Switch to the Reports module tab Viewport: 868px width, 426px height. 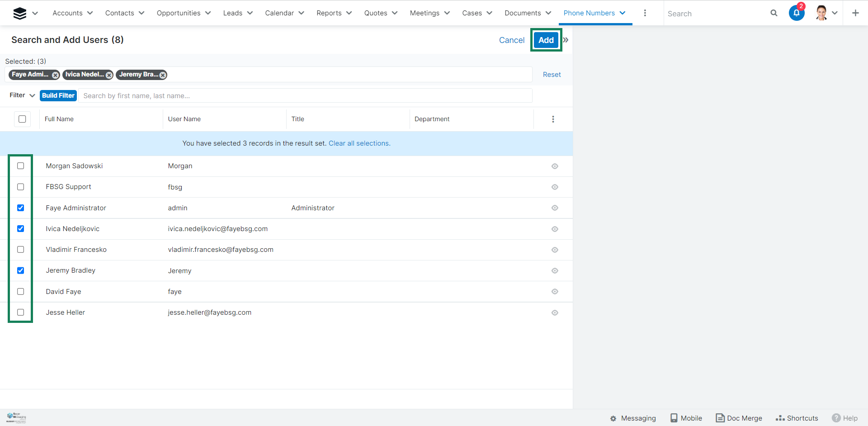click(329, 13)
